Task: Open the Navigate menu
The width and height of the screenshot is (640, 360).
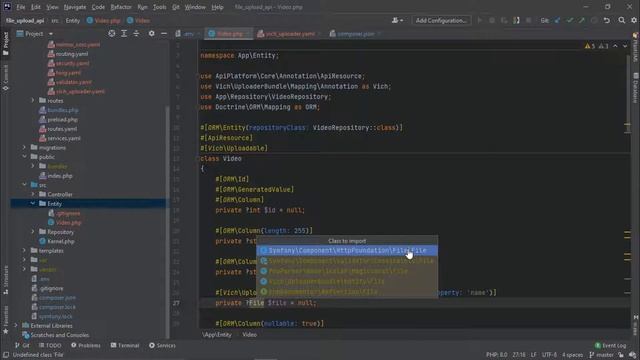Action: pyautogui.click(x=75, y=7)
